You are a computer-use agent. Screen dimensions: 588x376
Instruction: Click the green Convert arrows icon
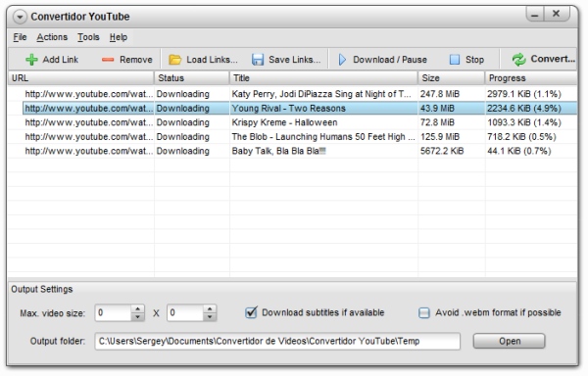point(519,60)
